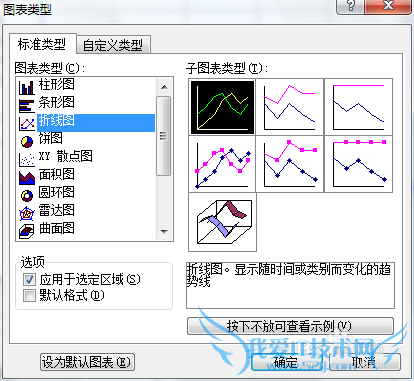414x381 pixels.
Task: Click chart type list scroll down arrow
Action: (x=164, y=231)
